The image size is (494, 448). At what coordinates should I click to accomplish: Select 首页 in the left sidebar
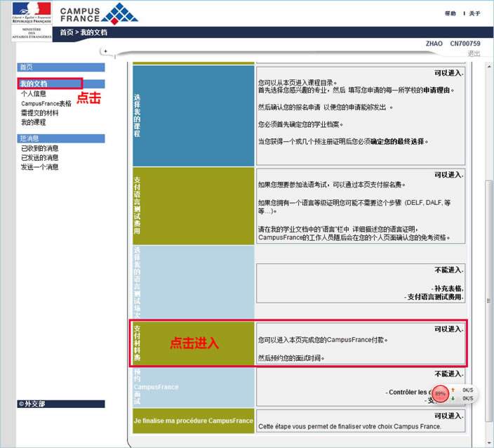(61, 67)
